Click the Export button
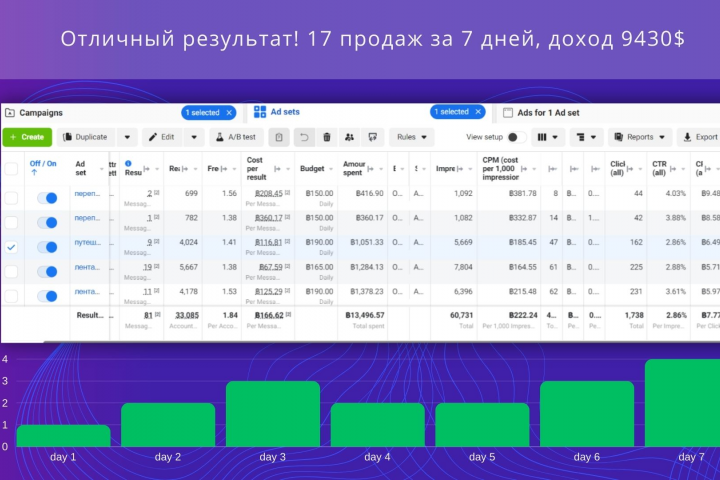 700,137
